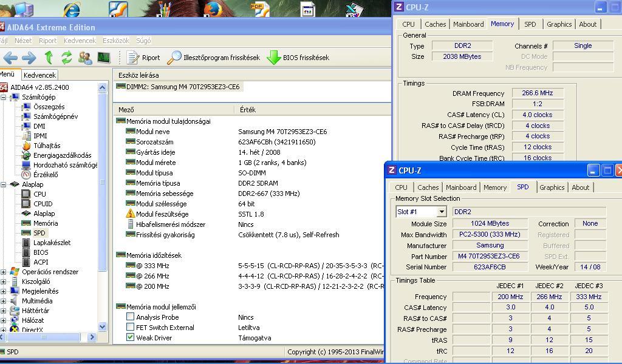Expand Megjelenítés tree node
Viewport: 622px width, 364px height.
3,292
